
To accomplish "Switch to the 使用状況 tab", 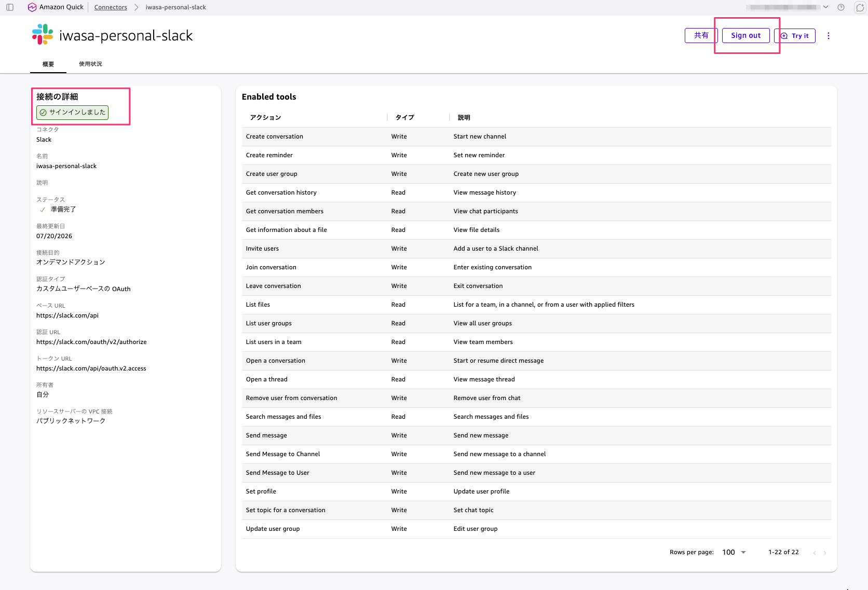I will (x=90, y=64).
